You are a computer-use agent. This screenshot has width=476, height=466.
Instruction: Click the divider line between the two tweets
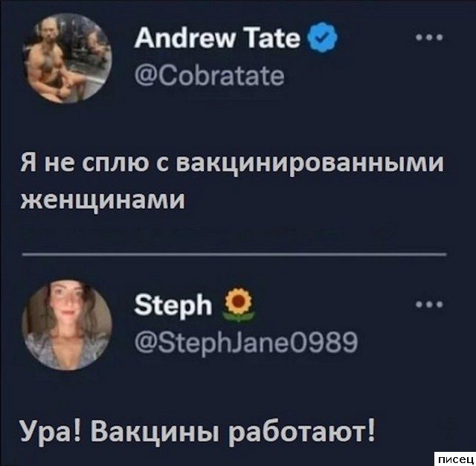pos(234,254)
